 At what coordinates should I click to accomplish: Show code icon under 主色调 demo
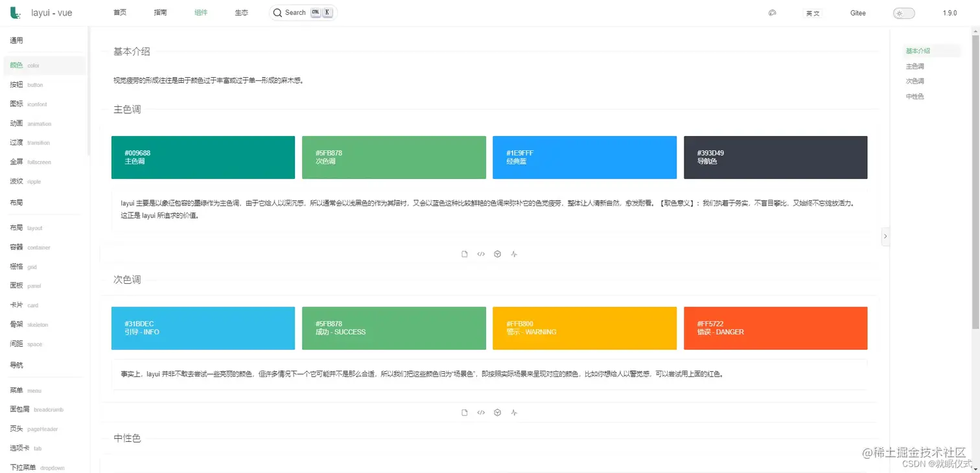tap(481, 254)
